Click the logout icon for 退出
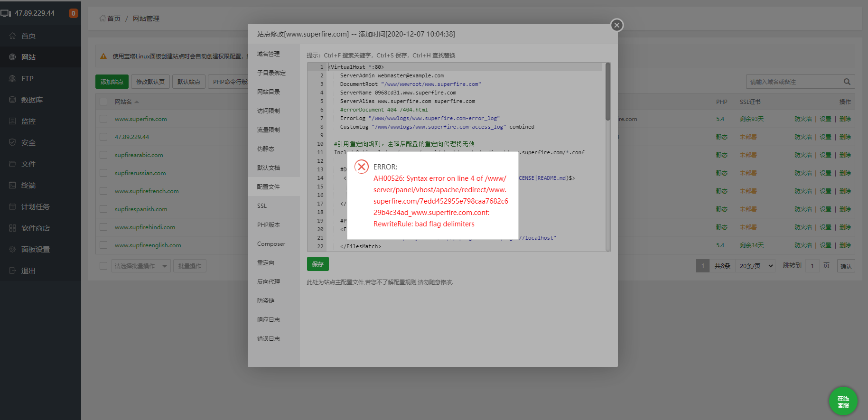Viewport: 868px width, 420px height. pyautogui.click(x=12, y=271)
